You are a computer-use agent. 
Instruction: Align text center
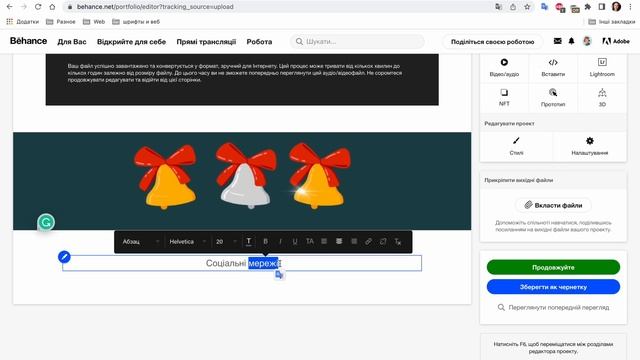(339, 242)
